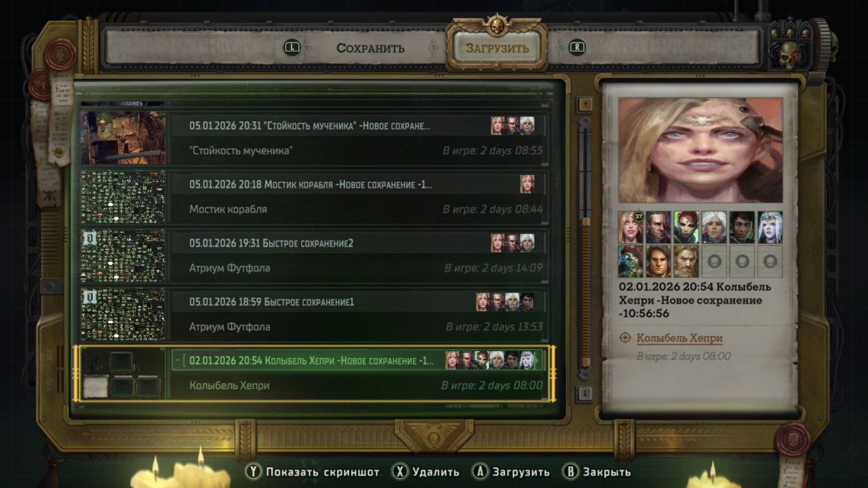This screenshot has height=488, width=868.
Task: Click the B button icon for closing
Action: pyautogui.click(x=571, y=472)
